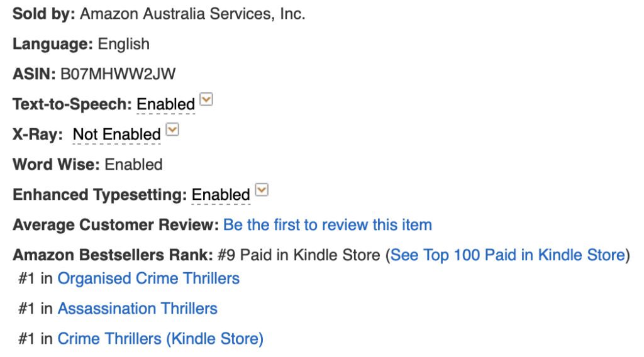Click the Language value English

point(124,44)
